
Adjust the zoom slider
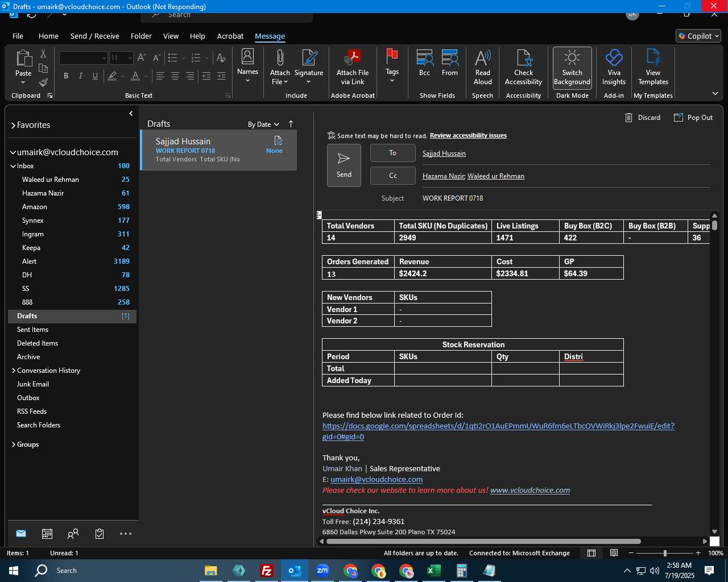(665, 553)
